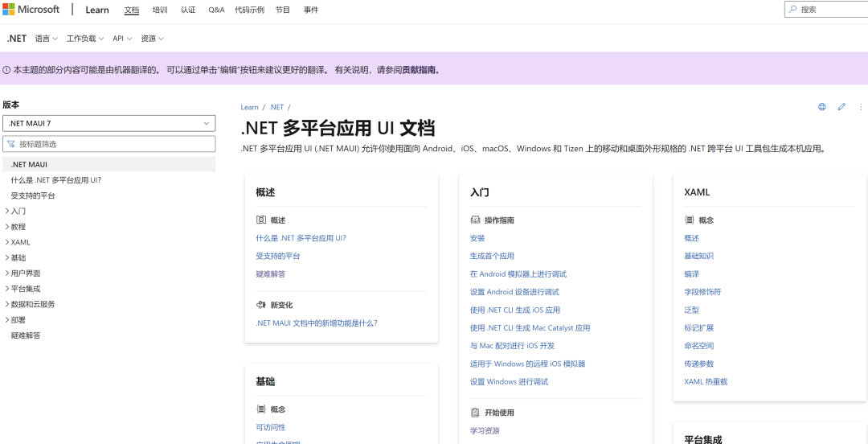Open the three-dot more options menu
The image size is (868, 444).
pyautogui.click(x=861, y=107)
